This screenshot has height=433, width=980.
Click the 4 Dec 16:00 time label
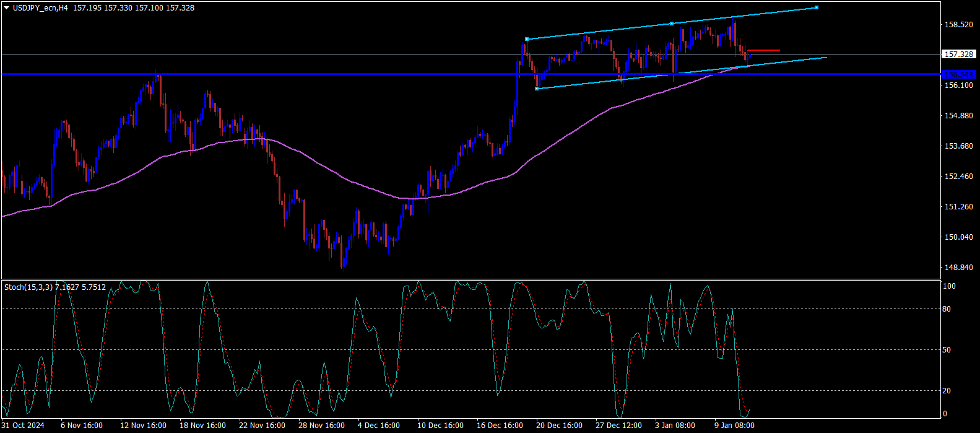coord(379,426)
